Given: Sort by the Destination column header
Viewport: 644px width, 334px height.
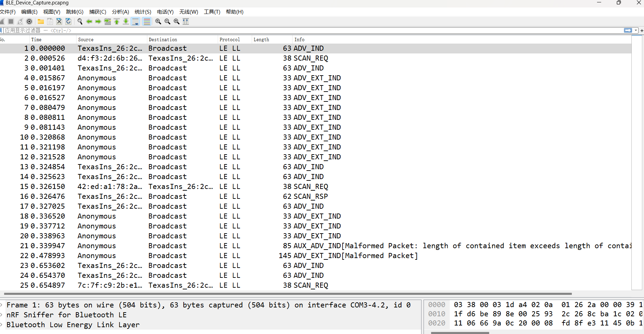Looking at the screenshot, I should (x=182, y=39).
